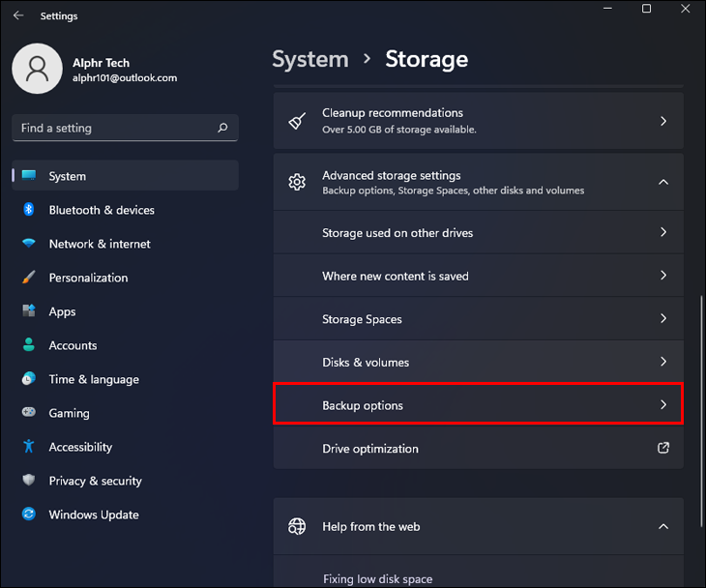Open Backup options
The image size is (706, 588).
(x=478, y=405)
